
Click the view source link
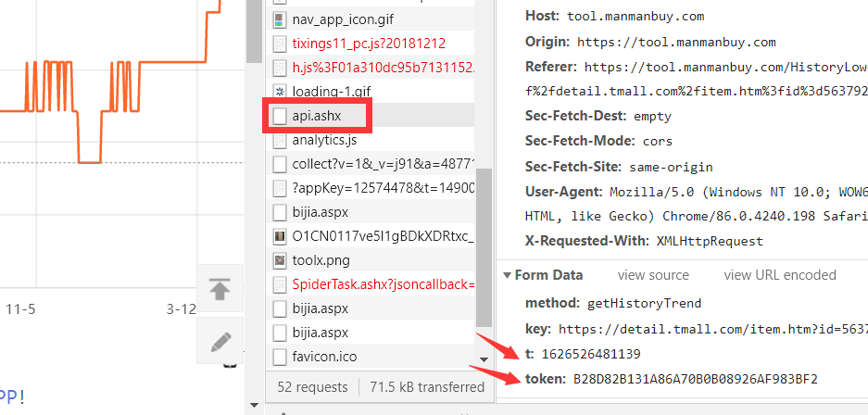(653, 275)
